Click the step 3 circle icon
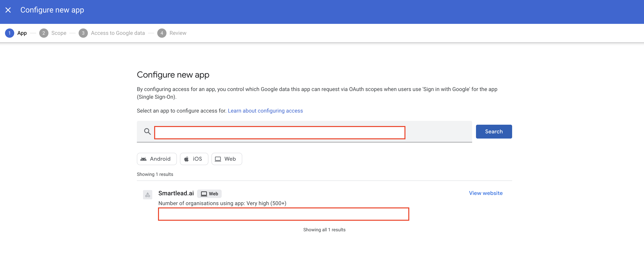 (83, 33)
